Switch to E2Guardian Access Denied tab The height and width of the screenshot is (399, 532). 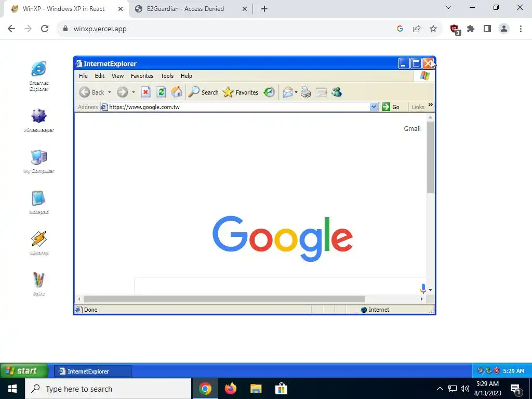[x=190, y=9]
